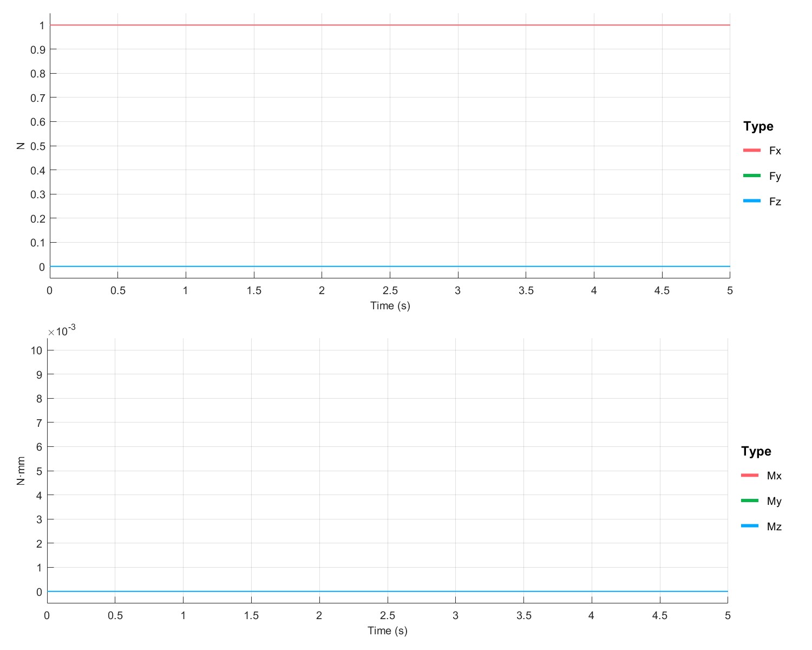Viewport: 812px width, 650px height.
Task: Click the blue Mz color swatch
Action: pyautogui.click(x=750, y=526)
